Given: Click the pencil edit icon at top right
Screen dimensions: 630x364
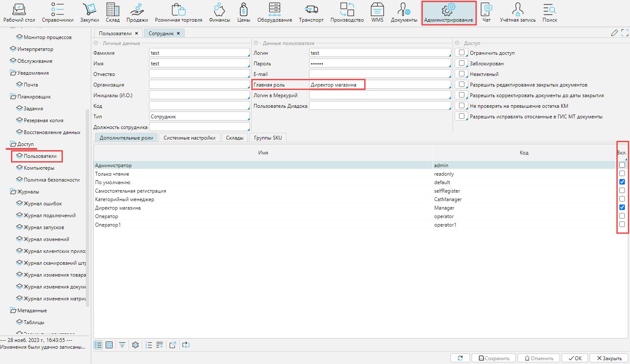Looking at the screenshot, I should (614, 33).
